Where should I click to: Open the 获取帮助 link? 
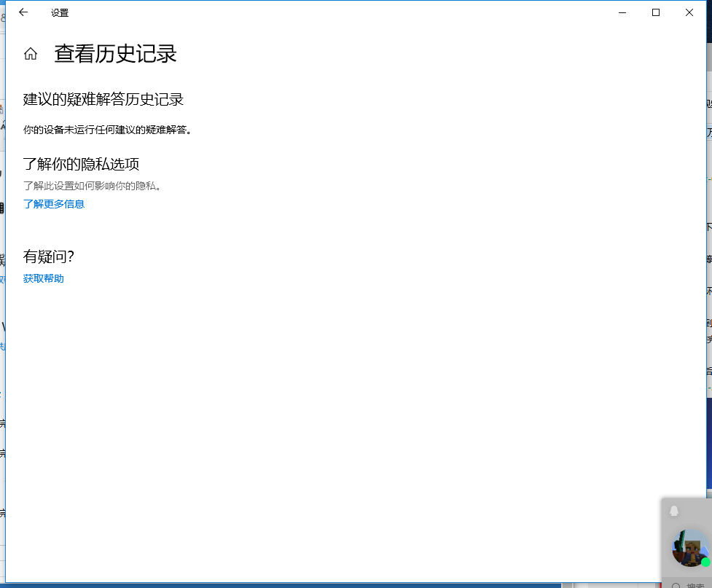(x=43, y=278)
